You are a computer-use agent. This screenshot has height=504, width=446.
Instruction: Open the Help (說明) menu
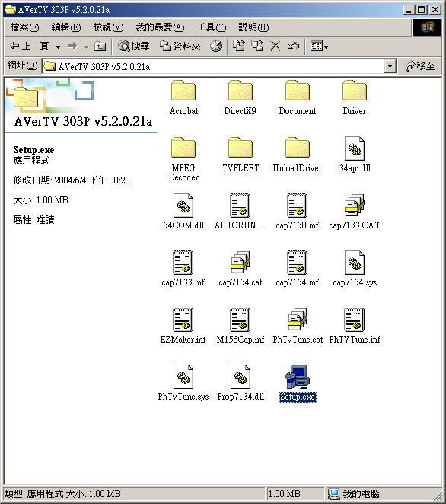[253, 27]
